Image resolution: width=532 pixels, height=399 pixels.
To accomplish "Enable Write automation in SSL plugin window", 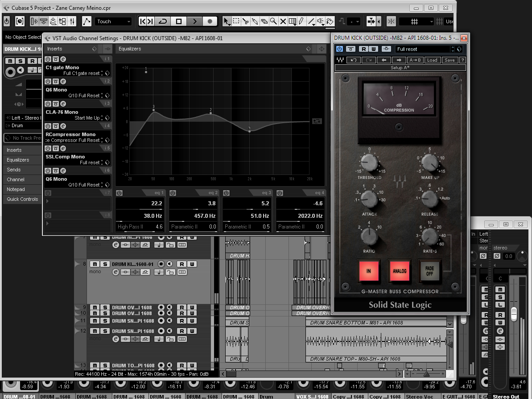I will pos(374,49).
